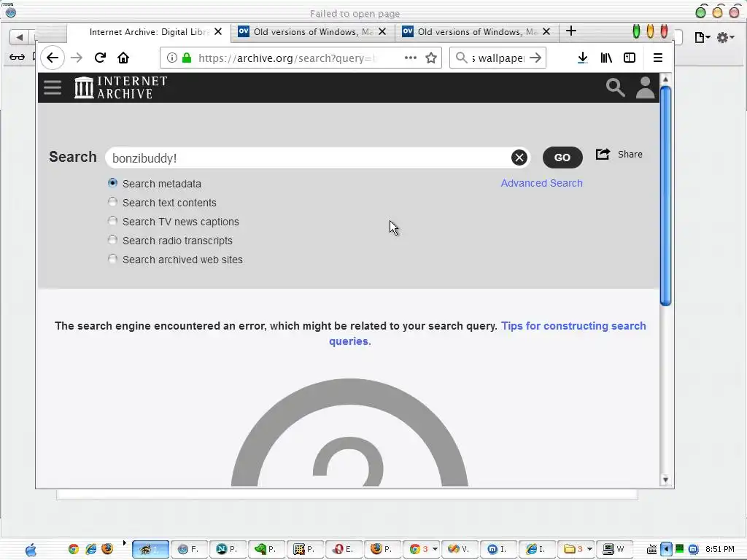
Task: Go to the browser home page
Action: click(123, 58)
